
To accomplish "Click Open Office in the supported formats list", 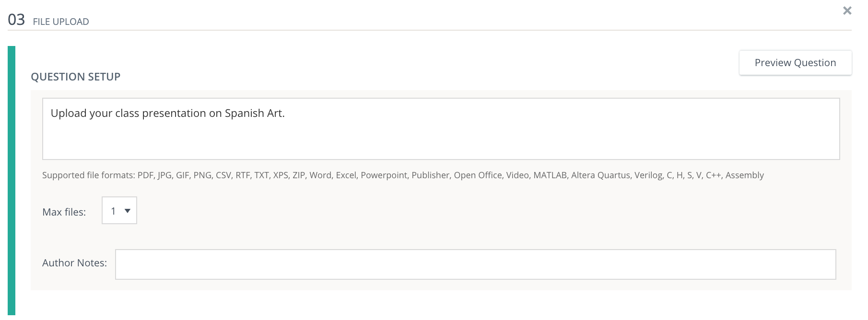I will [x=478, y=175].
